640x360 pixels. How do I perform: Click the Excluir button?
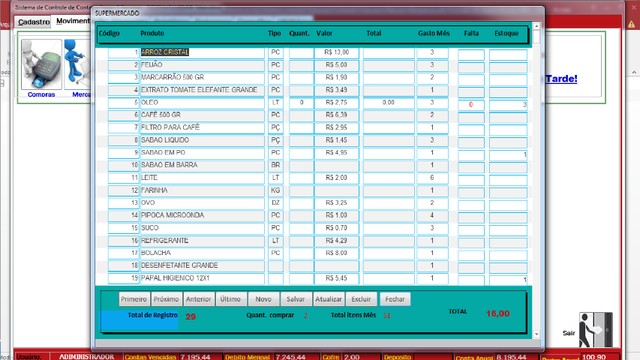click(x=361, y=299)
